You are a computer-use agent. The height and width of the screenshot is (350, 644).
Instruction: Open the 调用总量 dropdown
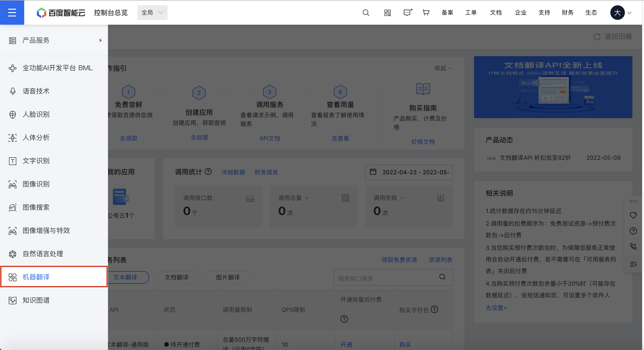(293, 198)
